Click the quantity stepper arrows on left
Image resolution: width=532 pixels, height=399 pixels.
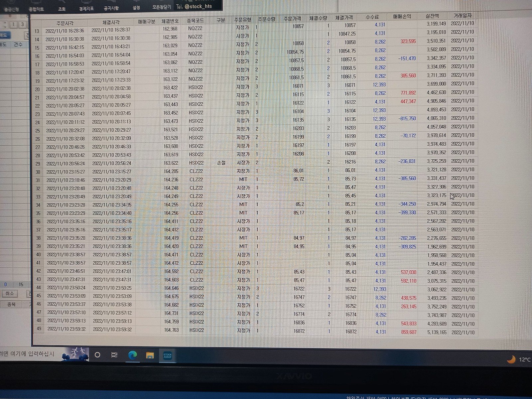(x=5, y=25)
